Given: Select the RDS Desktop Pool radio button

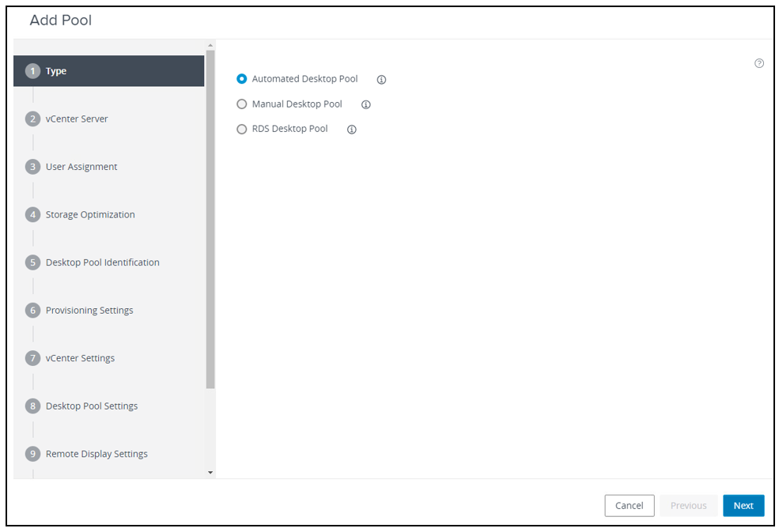Looking at the screenshot, I should [x=241, y=129].
